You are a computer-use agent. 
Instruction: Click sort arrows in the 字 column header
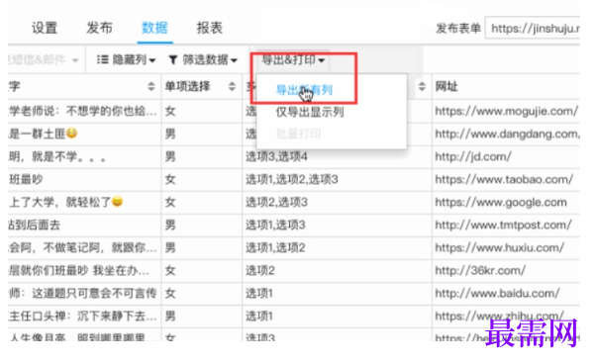[151, 86]
